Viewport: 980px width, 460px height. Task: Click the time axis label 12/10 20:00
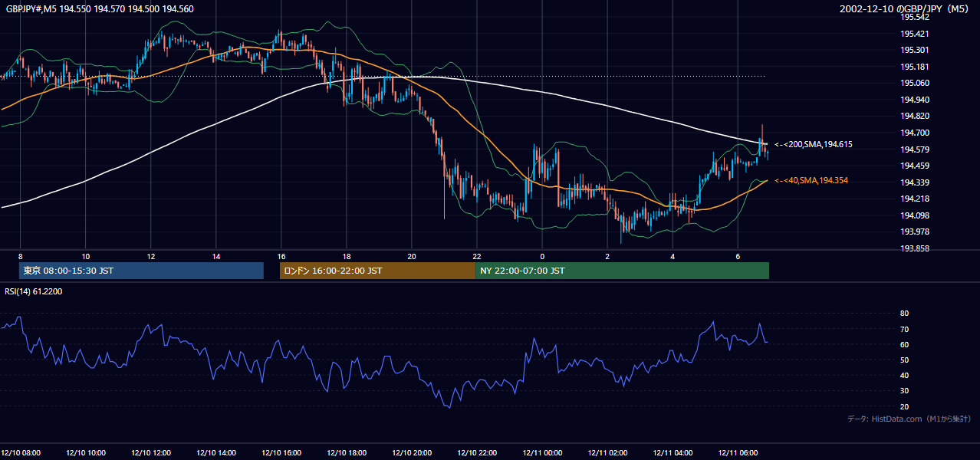[x=412, y=453]
